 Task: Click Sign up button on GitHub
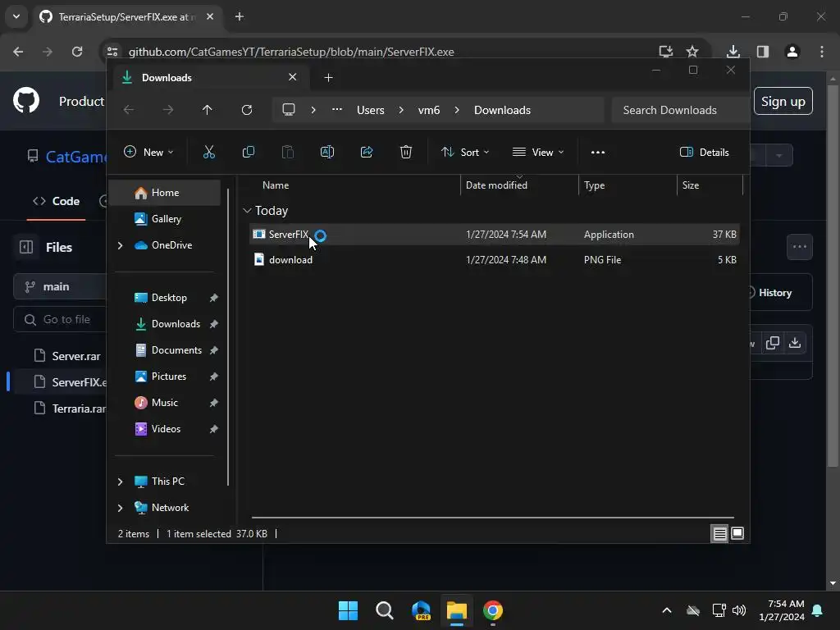[783, 101]
